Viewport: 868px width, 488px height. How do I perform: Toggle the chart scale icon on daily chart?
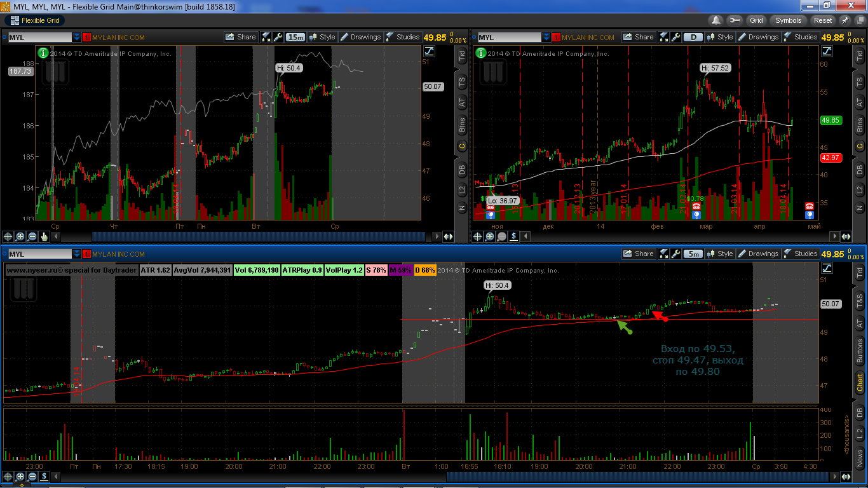click(x=827, y=51)
